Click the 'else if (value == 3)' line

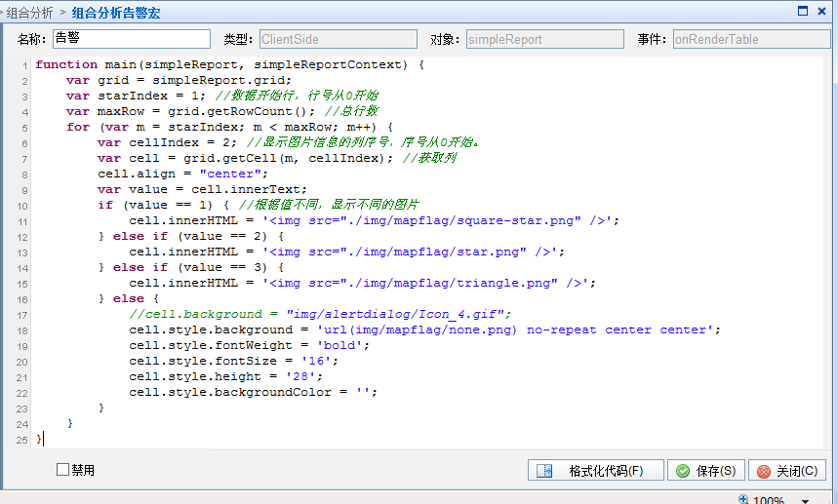191,267
